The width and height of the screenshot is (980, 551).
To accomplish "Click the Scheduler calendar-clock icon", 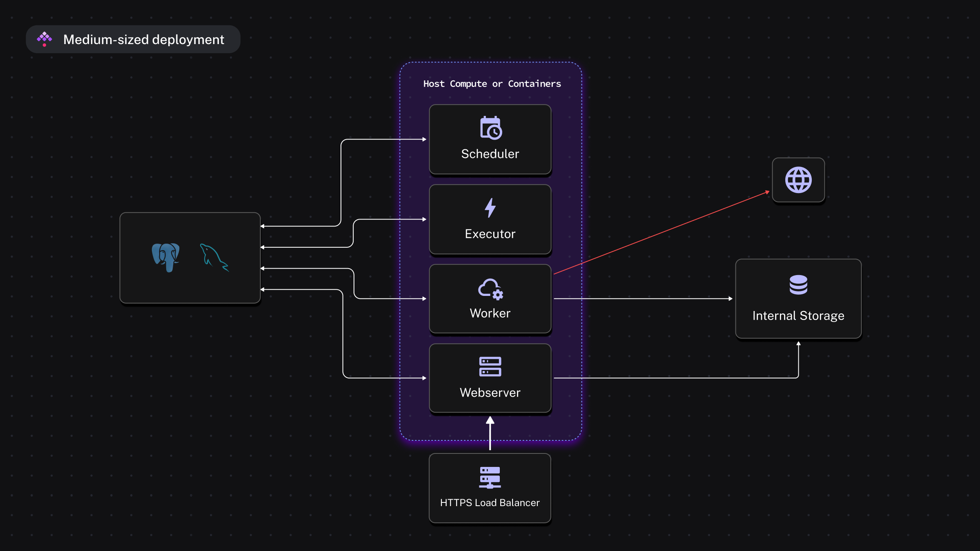I will click(490, 128).
